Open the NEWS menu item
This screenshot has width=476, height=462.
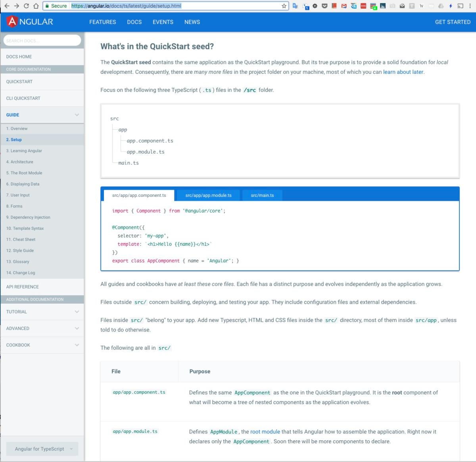click(x=192, y=22)
